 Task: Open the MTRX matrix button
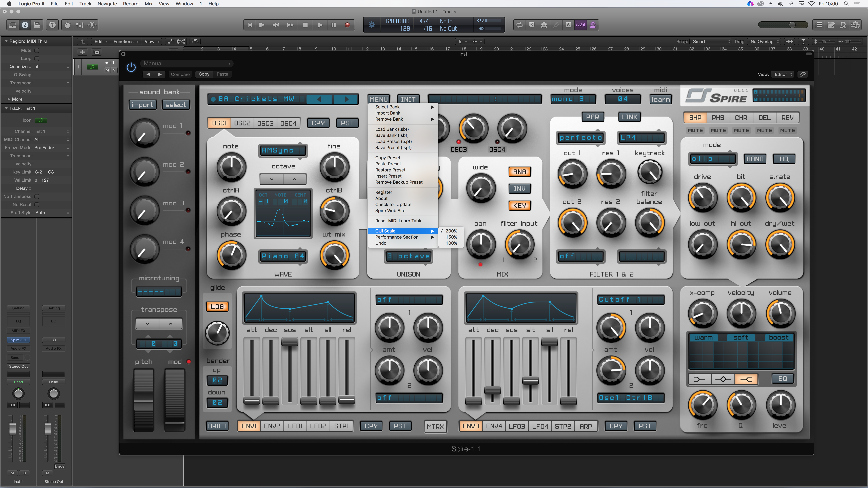click(x=435, y=427)
